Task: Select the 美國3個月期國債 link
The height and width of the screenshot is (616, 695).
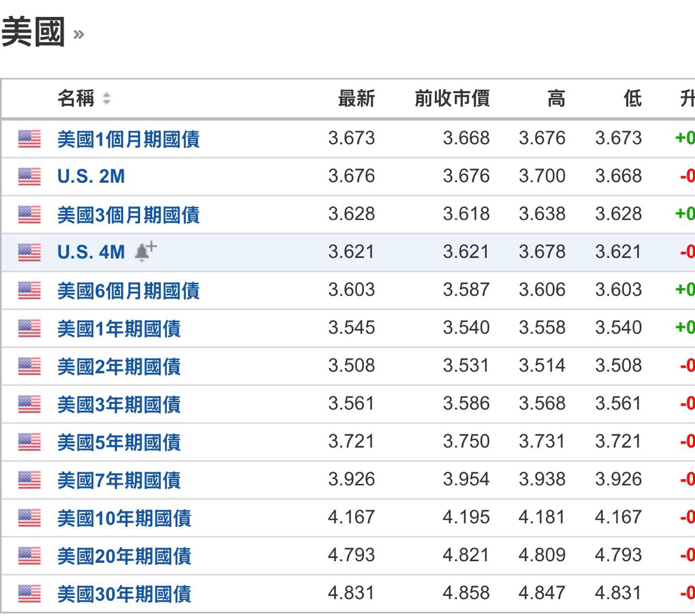Action: click(128, 215)
